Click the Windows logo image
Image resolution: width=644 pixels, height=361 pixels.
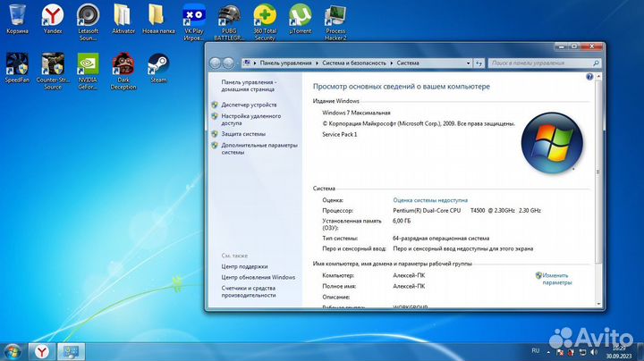552,143
